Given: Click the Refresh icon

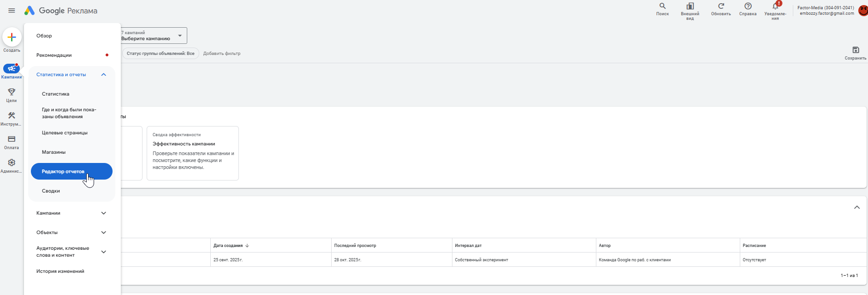Looking at the screenshot, I should [x=721, y=6].
